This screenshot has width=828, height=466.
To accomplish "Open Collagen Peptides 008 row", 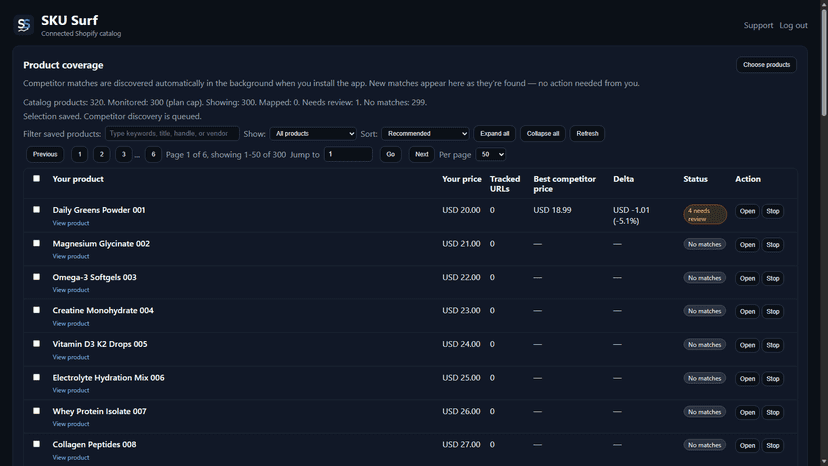I will pos(747,446).
